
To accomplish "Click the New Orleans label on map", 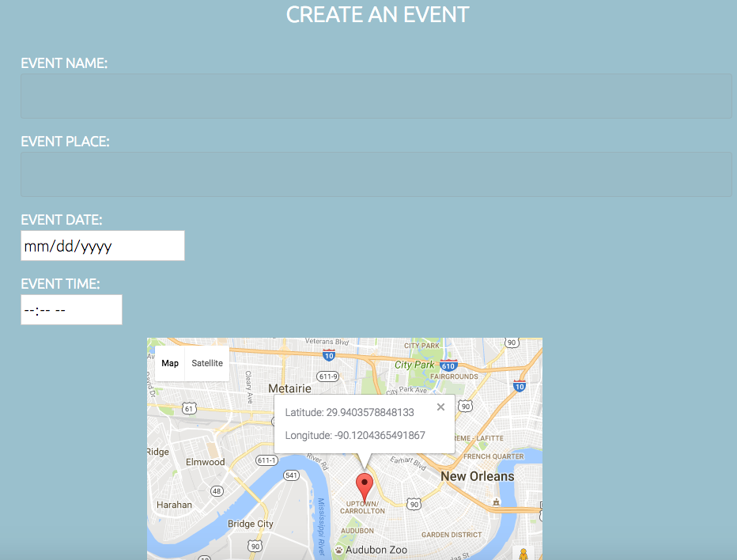I will click(x=478, y=477).
